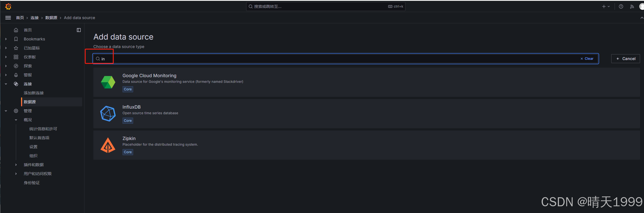
Task: Click Core badge under Zipkin
Action: 128,152
